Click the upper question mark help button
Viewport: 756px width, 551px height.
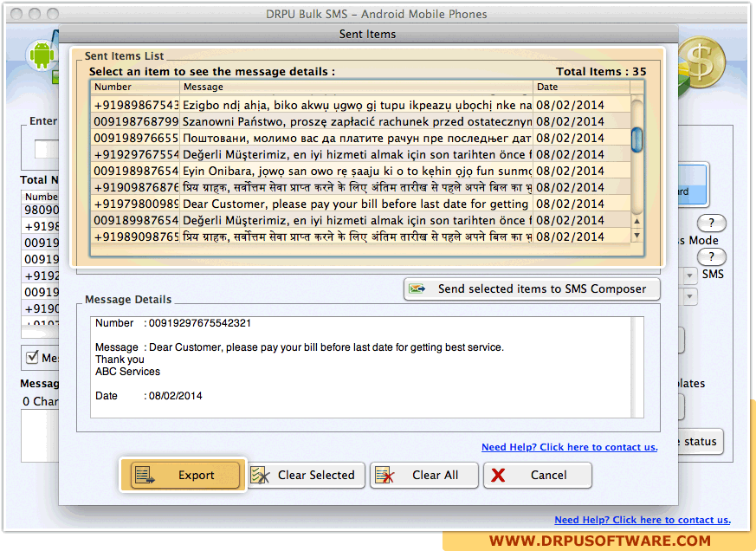coord(711,223)
